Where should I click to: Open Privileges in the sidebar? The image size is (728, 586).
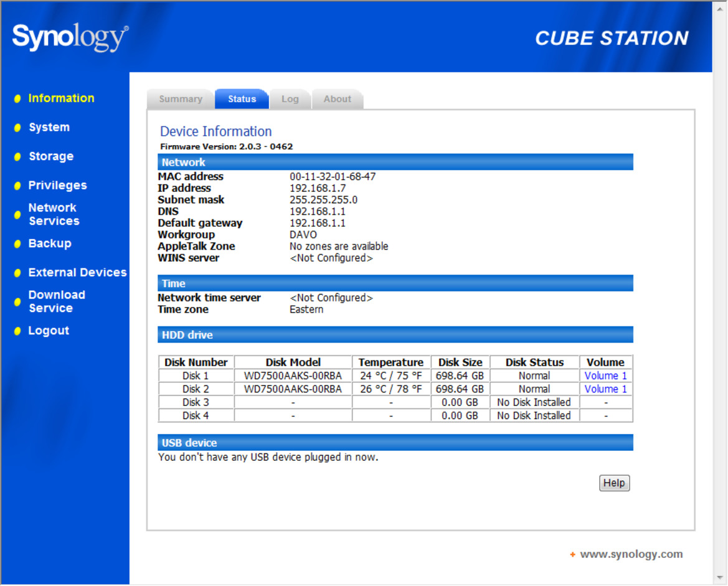point(57,186)
